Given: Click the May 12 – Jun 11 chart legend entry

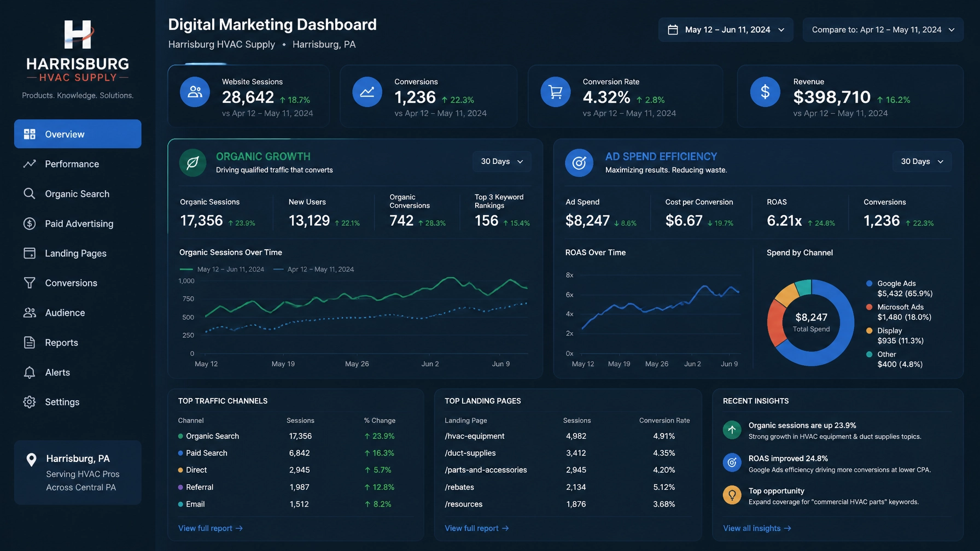Looking at the screenshot, I should [222, 269].
